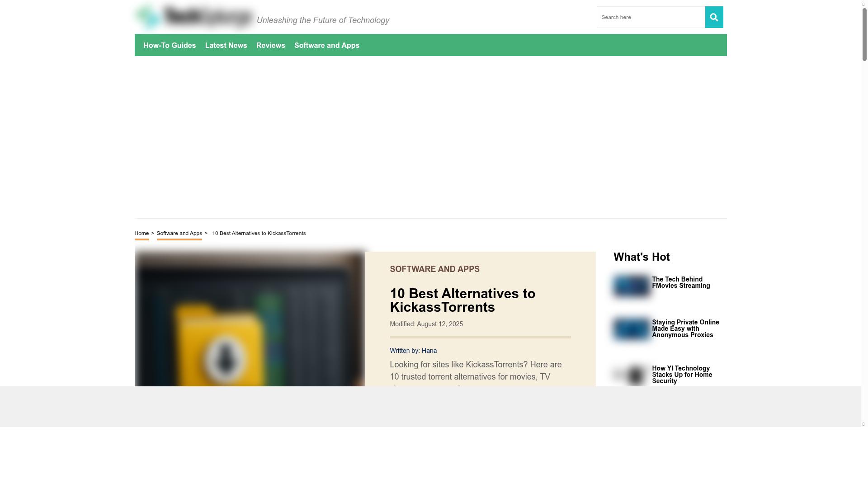
Task: Open How-To Guides menu item
Action: [x=170, y=45]
